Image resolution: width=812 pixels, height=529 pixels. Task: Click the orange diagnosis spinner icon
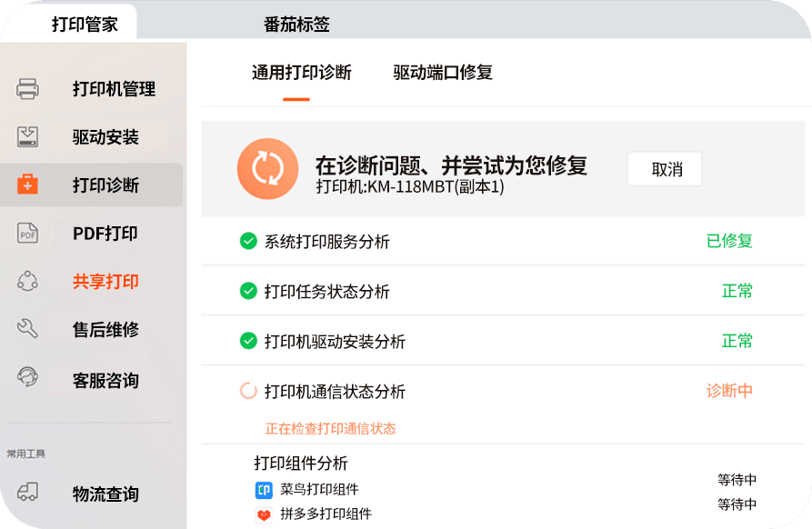[266, 168]
